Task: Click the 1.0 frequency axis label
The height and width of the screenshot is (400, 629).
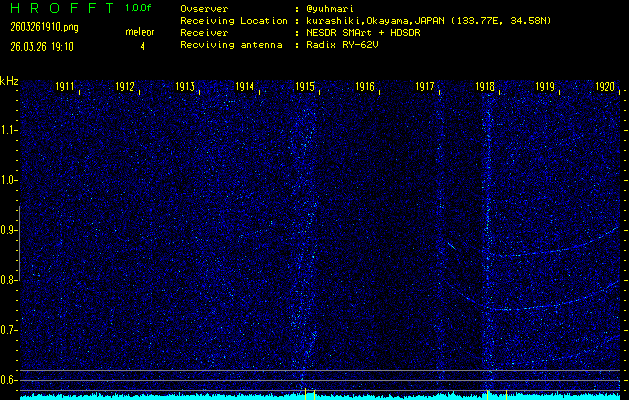Action: tap(8, 180)
